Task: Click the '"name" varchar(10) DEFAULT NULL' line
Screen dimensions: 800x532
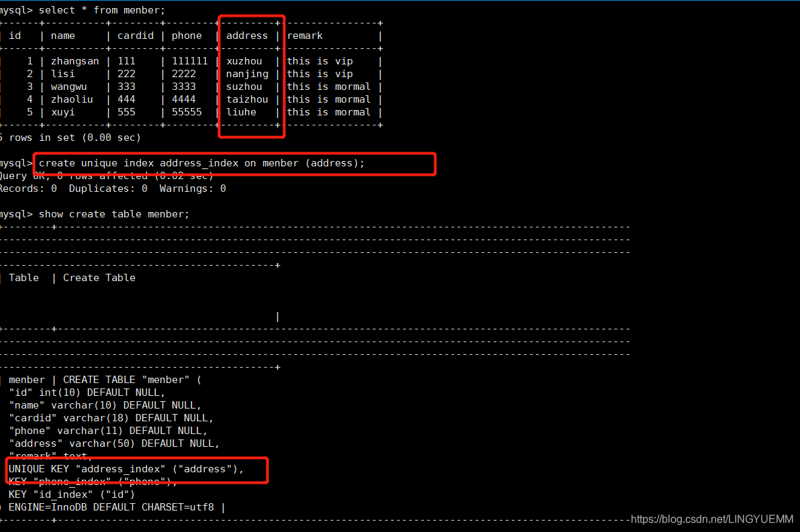Action: click(x=105, y=405)
